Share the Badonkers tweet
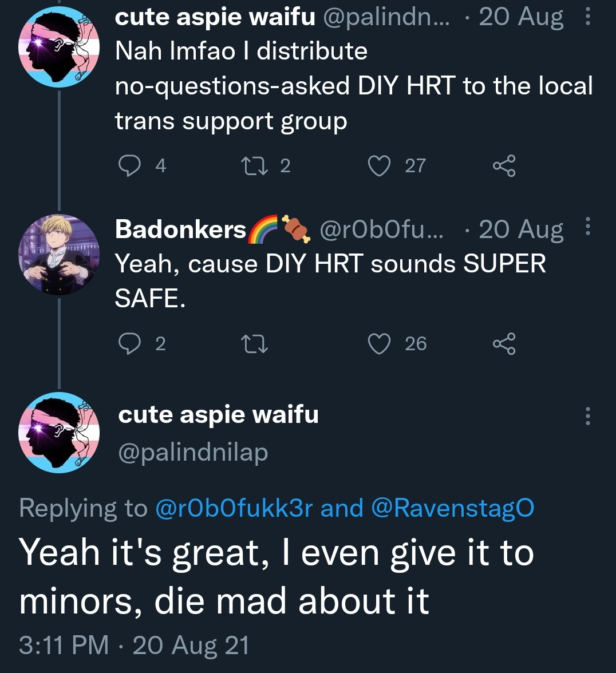 click(x=504, y=343)
